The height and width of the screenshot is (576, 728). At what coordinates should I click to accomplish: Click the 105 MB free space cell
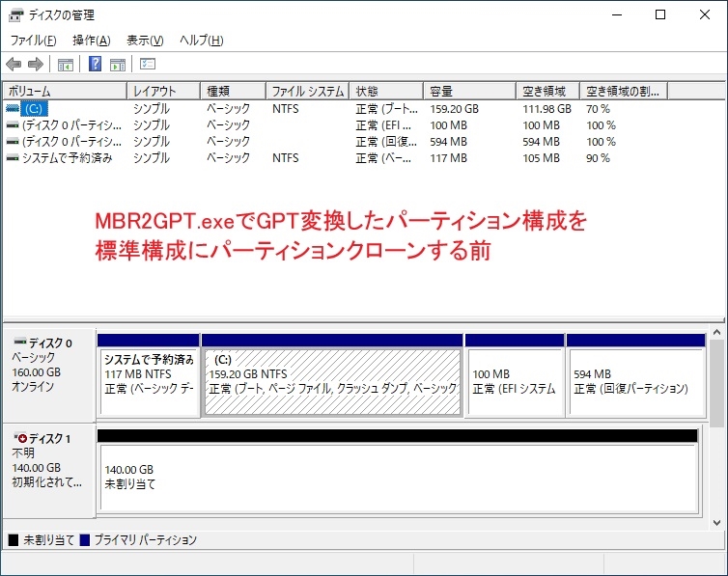[x=541, y=158]
